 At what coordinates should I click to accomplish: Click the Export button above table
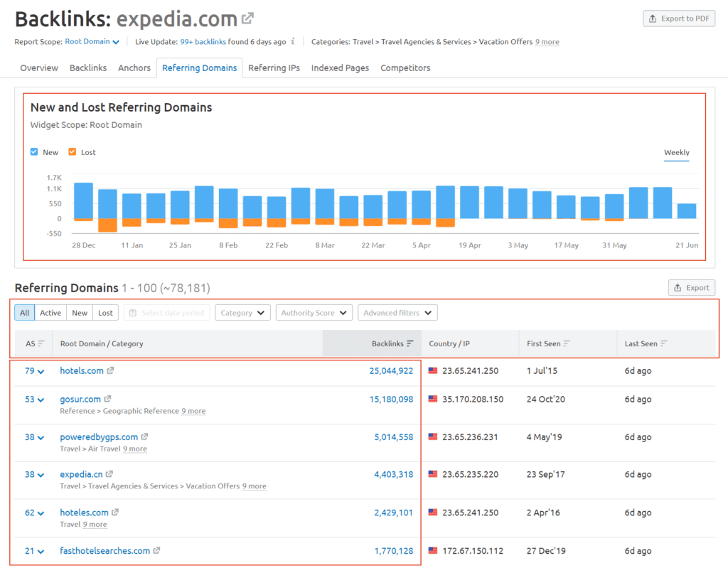pyautogui.click(x=691, y=287)
